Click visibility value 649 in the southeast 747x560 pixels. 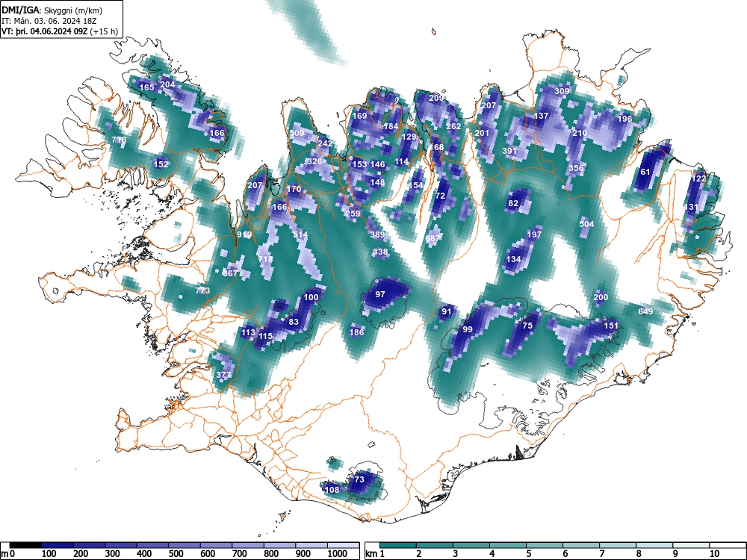[645, 311]
